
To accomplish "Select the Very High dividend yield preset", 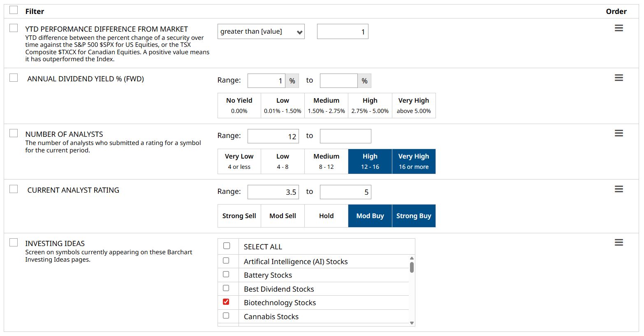I will 414,106.
